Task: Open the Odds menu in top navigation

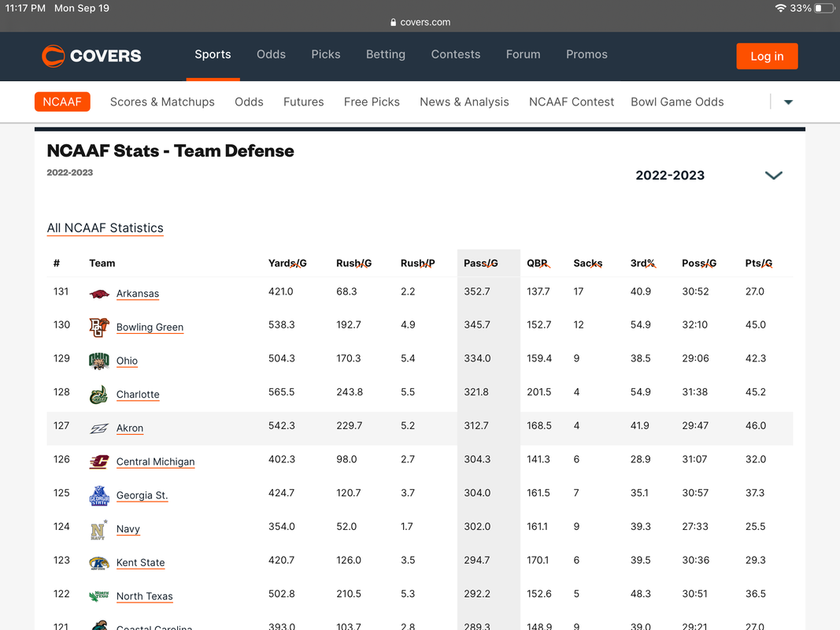Action: pyautogui.click(x=271, y=54)
